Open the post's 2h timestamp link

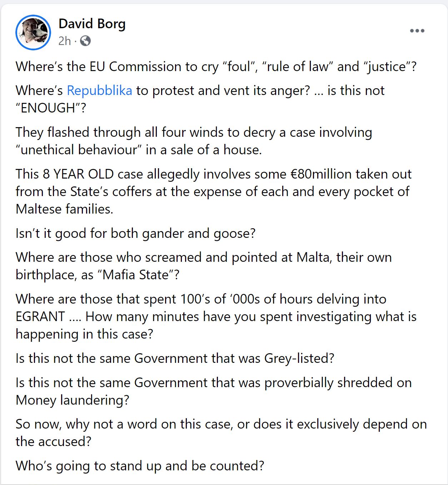pyautogui.click(x=65, y=41)
